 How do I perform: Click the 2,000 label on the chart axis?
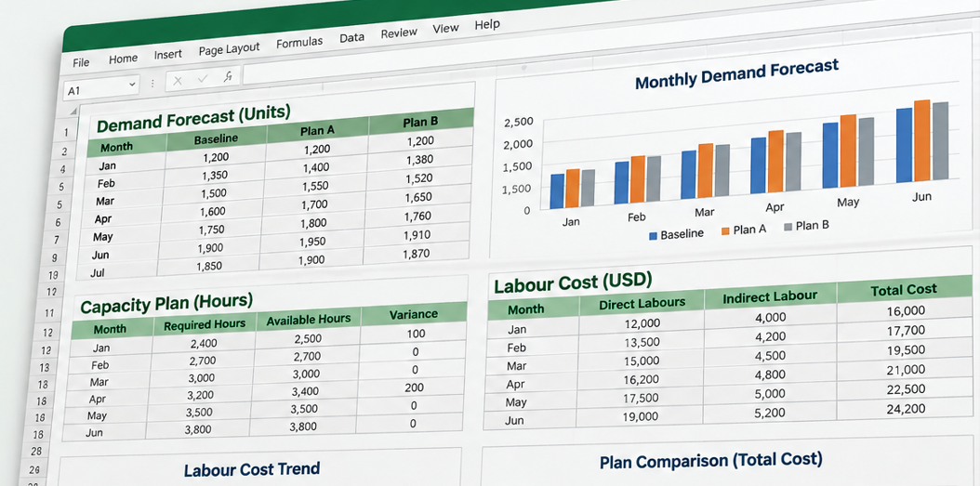[518, 144]
